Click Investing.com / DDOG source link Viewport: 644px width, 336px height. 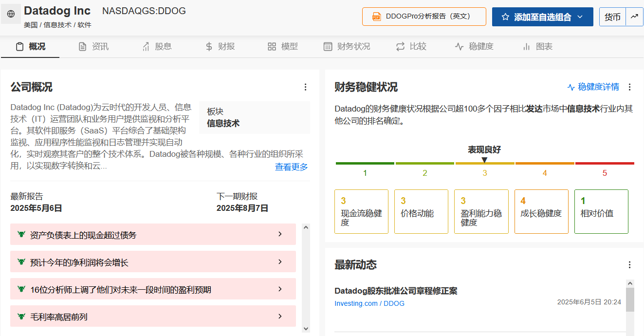(369, 303)
